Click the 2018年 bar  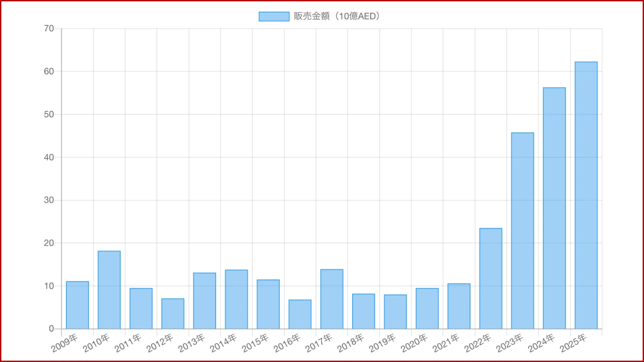[x=364, y=311]
